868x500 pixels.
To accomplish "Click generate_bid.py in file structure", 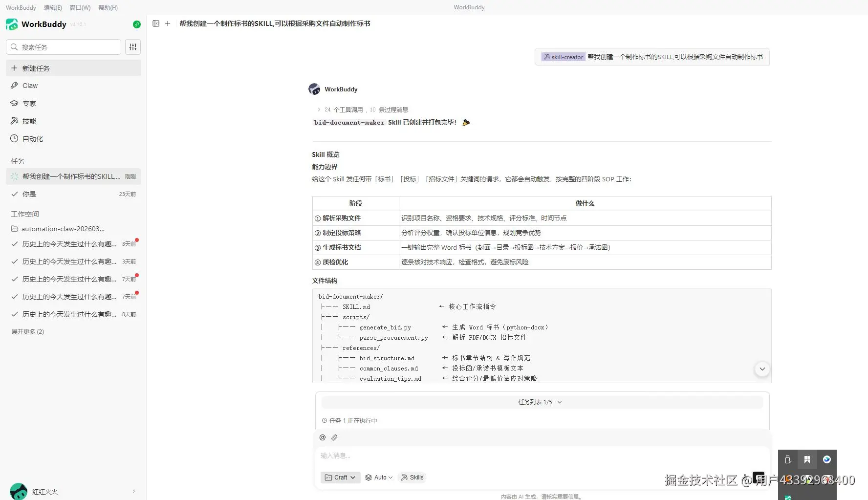I will [385, 327].
